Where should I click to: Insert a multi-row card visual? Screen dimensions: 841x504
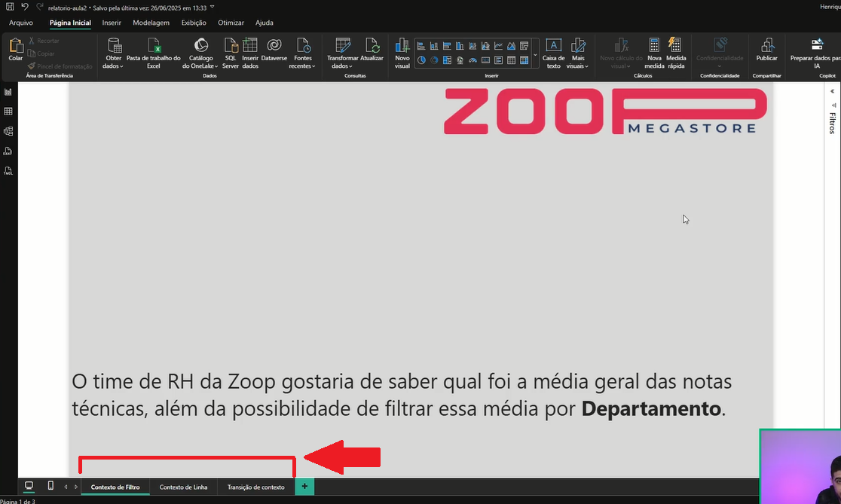point(498,60)
